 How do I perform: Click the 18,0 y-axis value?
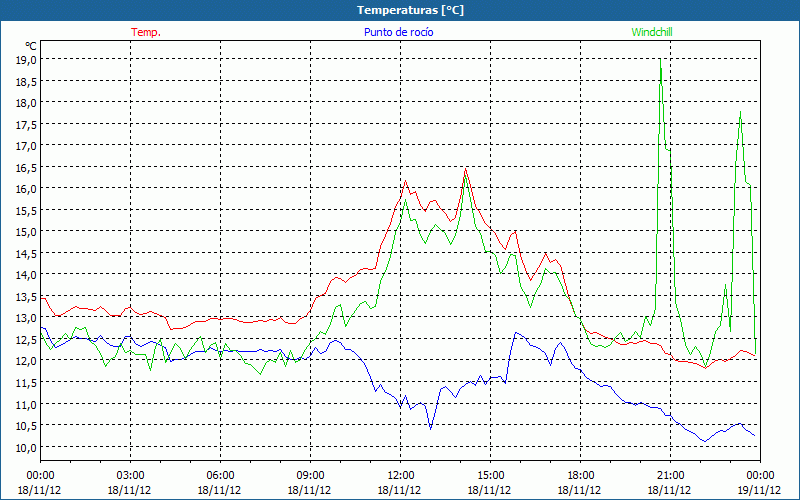click(x=27, y=103)
